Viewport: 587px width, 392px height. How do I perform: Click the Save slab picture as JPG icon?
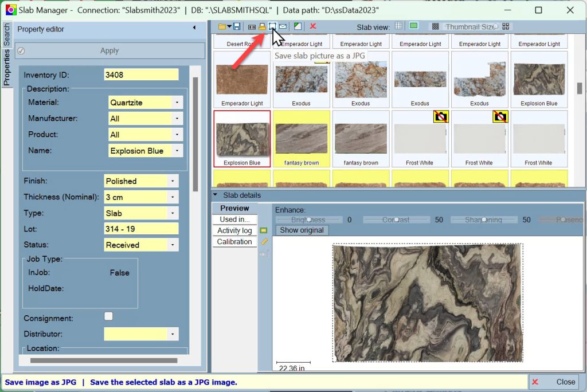pyautogui.click(x=272, y=26)
